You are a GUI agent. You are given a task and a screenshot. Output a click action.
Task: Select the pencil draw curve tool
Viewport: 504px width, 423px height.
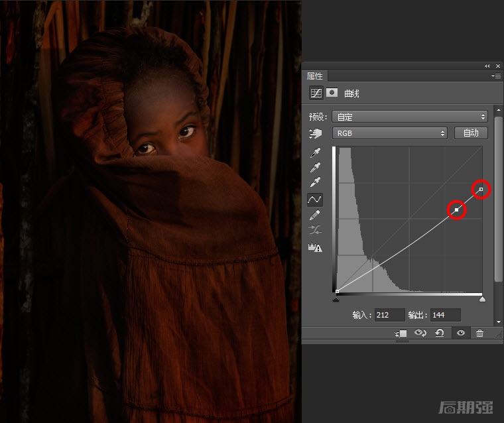pos(315,215)
